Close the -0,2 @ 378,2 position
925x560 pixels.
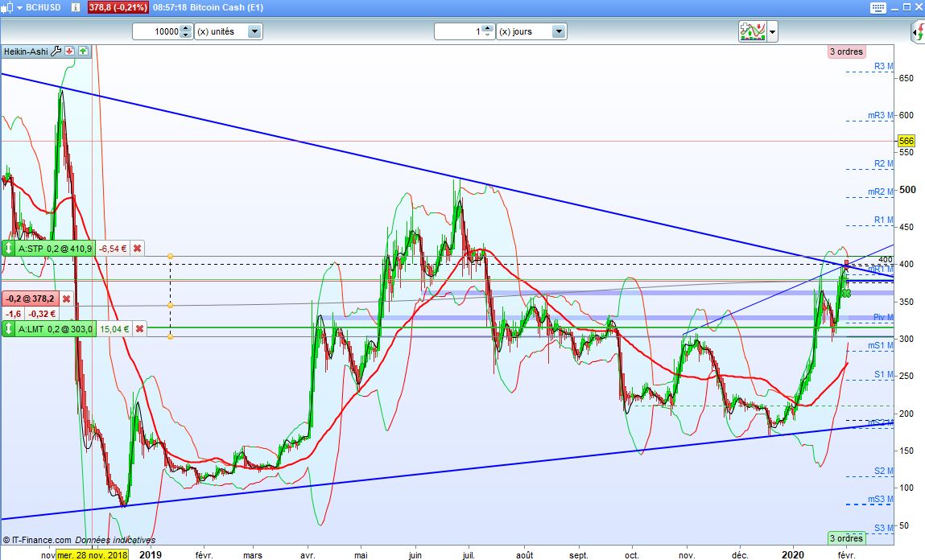(66, 299)
